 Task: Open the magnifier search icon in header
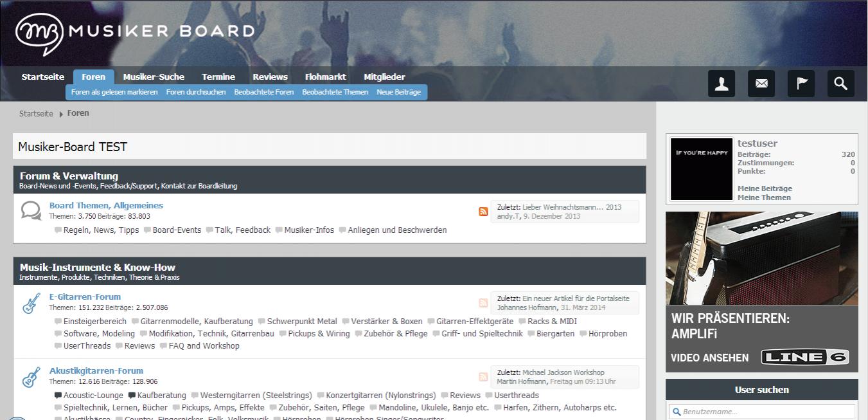point(841,84)
